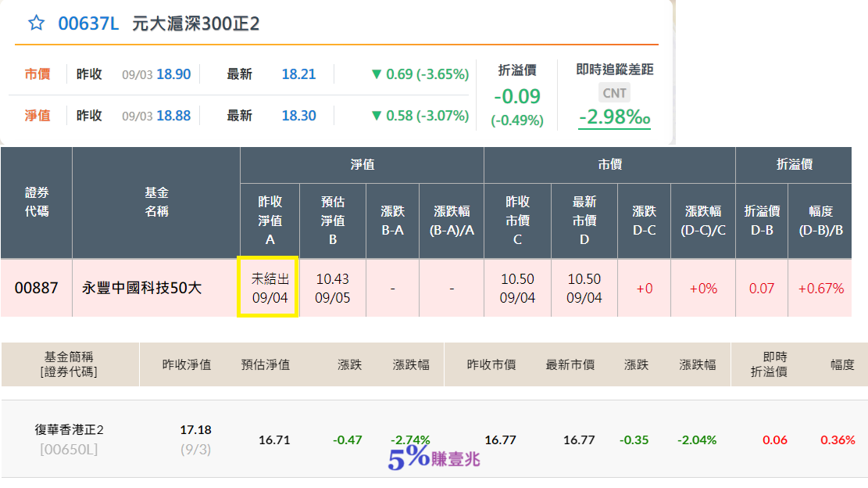Click the 即時追蹤差距 heading
868x488 pixels.
coord(614,70)
